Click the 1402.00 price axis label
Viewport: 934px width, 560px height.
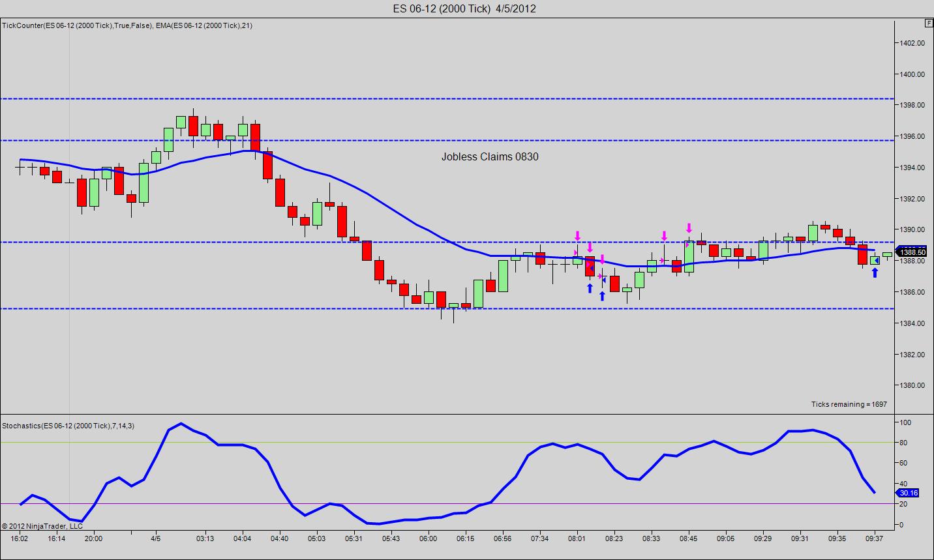pyautogui.click(x=912, y=43)
